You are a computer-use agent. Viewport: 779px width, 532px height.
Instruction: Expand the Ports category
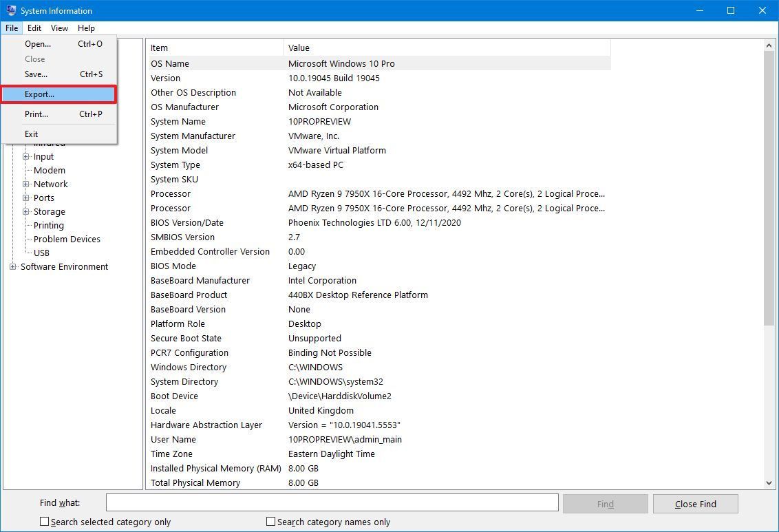[25, 198]
